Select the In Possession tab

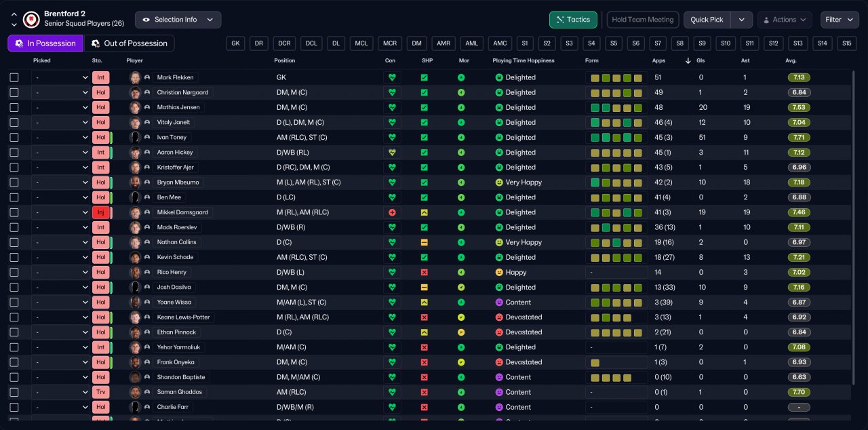(x=45, y=43)
